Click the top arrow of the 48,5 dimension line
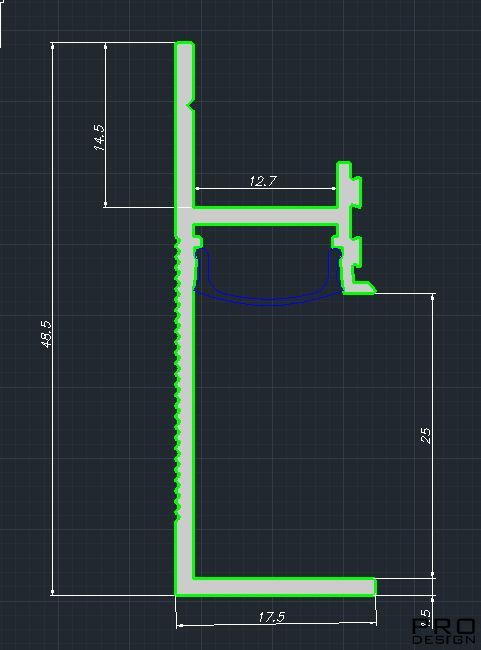 point(52,46)
